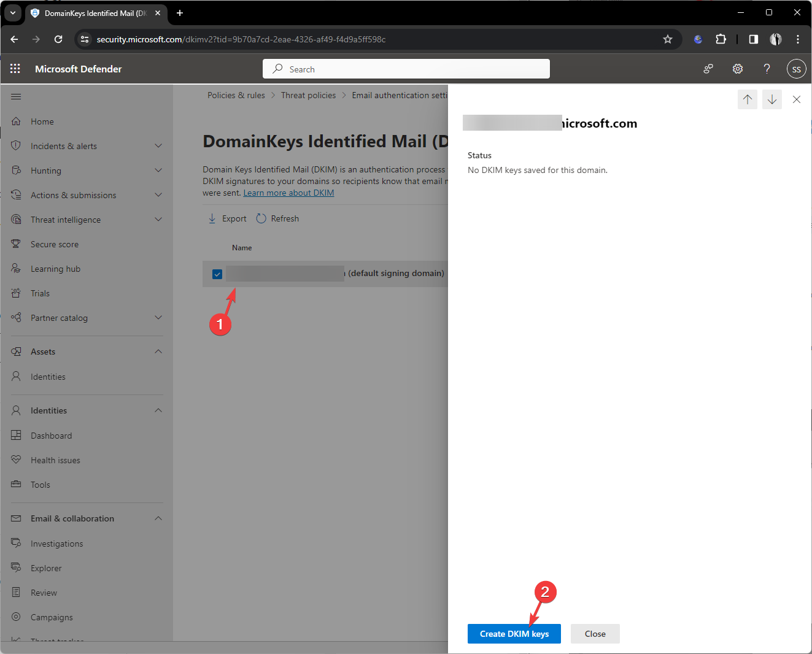Click the Defender Search box
This screenshot has width=812, height=654.
(x=406, y=69)
